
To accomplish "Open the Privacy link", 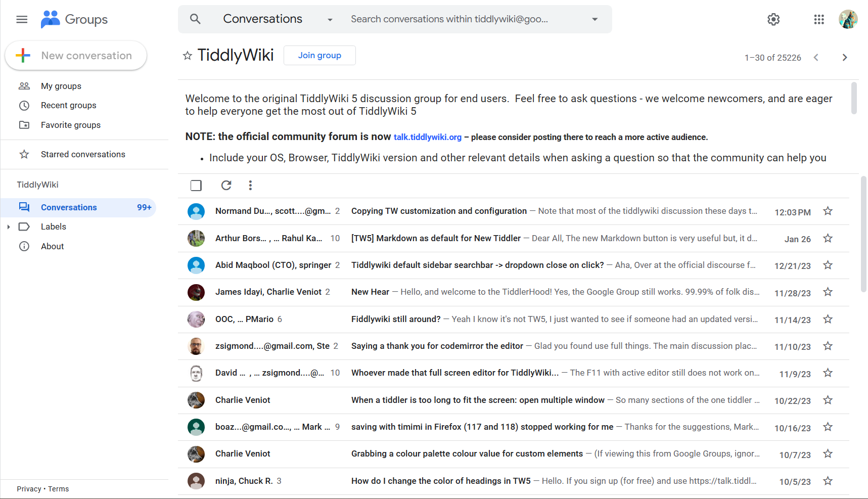I will click(29, 489).
